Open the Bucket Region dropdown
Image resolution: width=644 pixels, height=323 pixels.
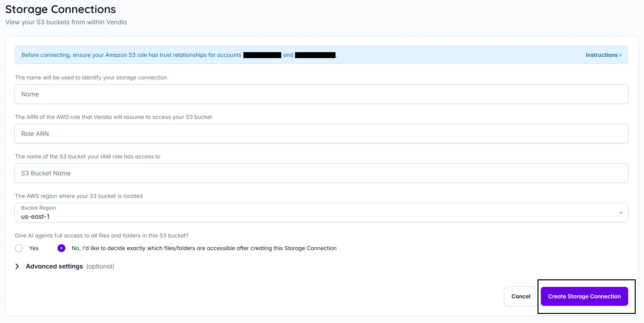coord(321,213)
